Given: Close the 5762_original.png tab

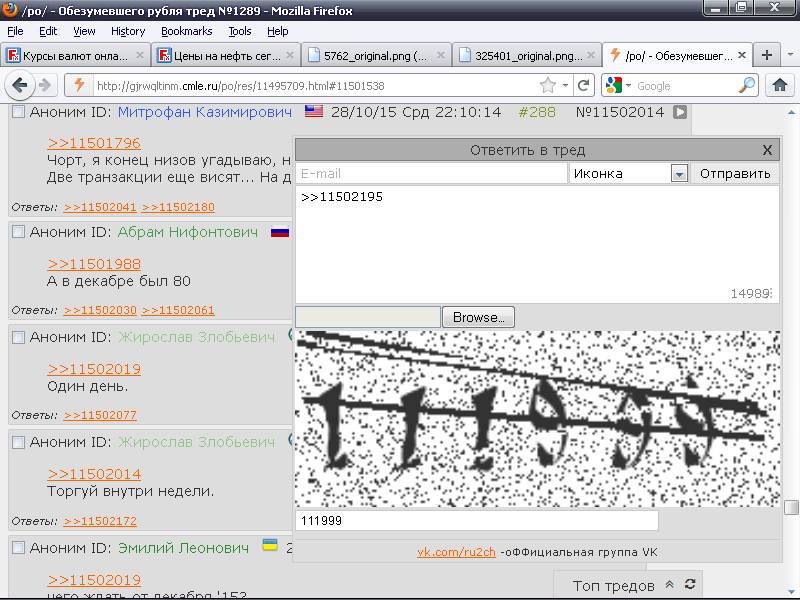Looking at the screenshot, I should click(441, 55).
